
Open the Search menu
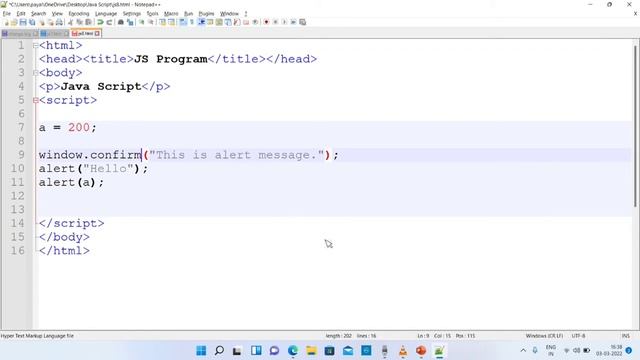point(38,13)
